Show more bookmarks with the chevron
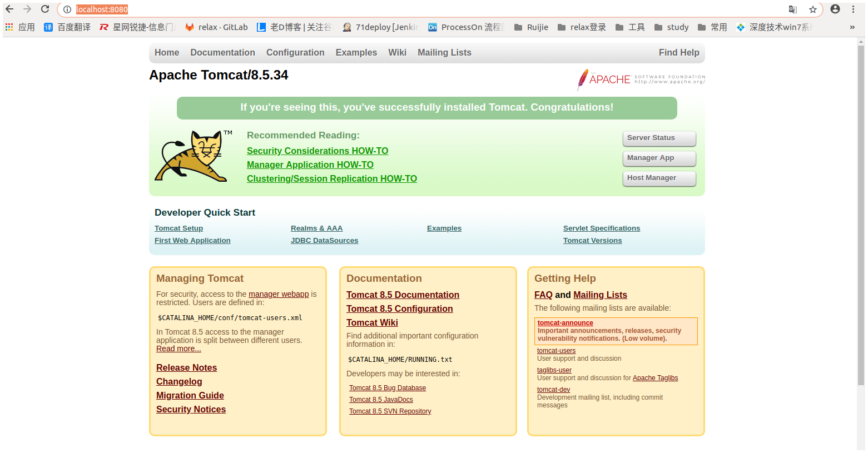The image size is (868, 453). pos(852,27)
